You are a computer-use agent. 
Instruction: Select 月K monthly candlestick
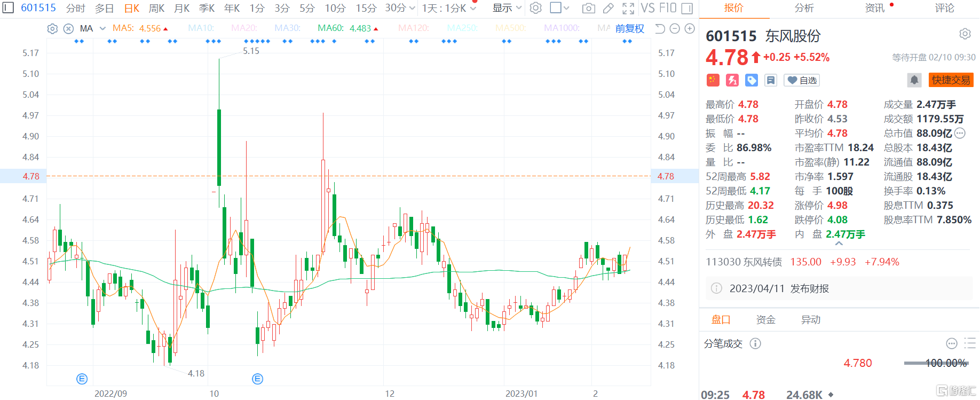[x=182, y=8]
